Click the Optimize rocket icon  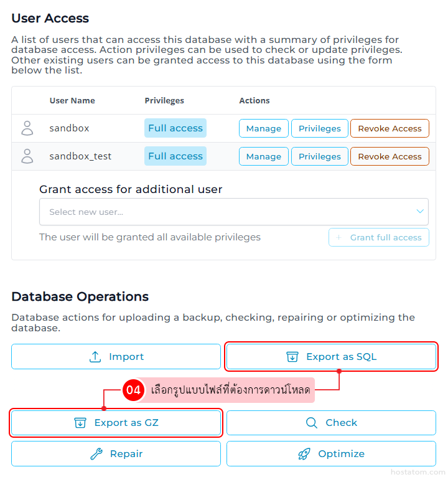[304, 454]
